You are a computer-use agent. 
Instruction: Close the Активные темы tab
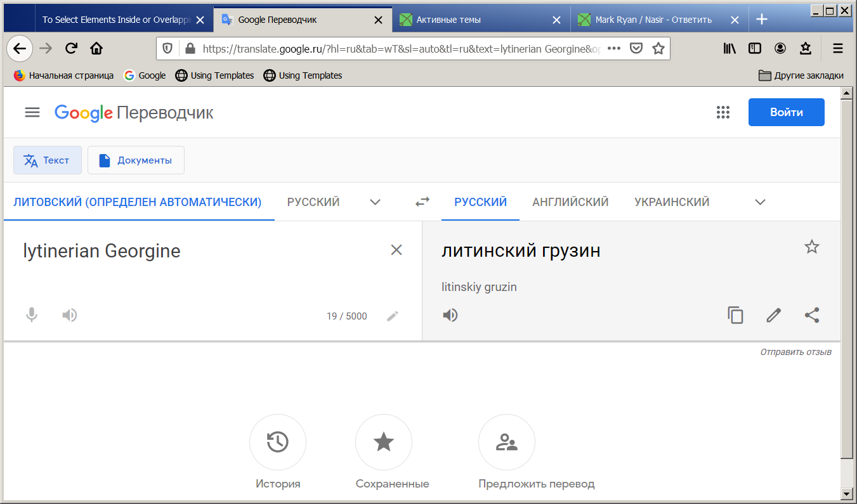pyautogui.click(x=557, y=20)
